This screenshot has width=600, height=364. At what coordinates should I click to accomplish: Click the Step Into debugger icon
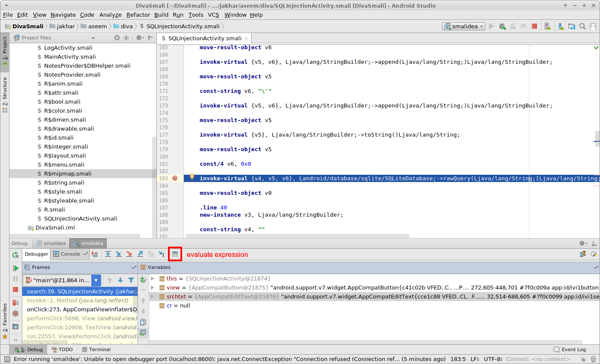[119, 254]
